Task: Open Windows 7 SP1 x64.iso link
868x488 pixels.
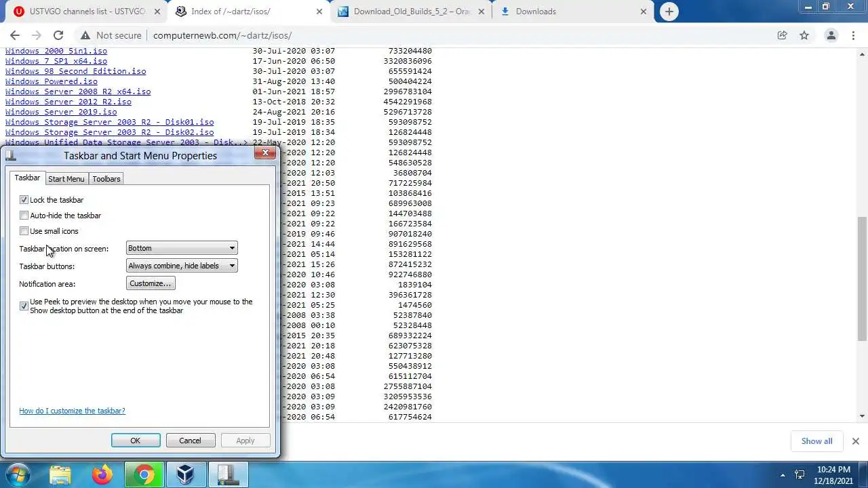Action: click(x=56, y=61)
